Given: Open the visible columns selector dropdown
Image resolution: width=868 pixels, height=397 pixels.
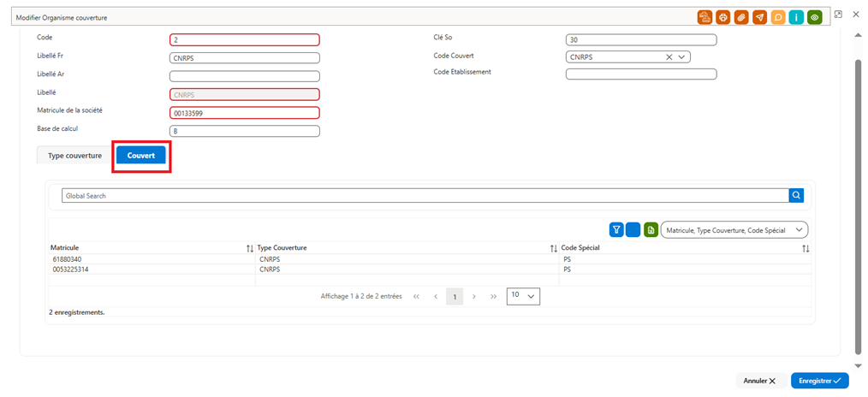Looking at the screenshot, I should (x=734, y=230).
